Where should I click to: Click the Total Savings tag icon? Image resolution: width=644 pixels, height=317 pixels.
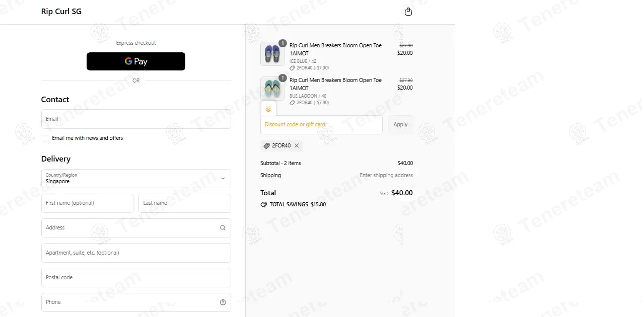pyautogui.click(x=264, y=205)
